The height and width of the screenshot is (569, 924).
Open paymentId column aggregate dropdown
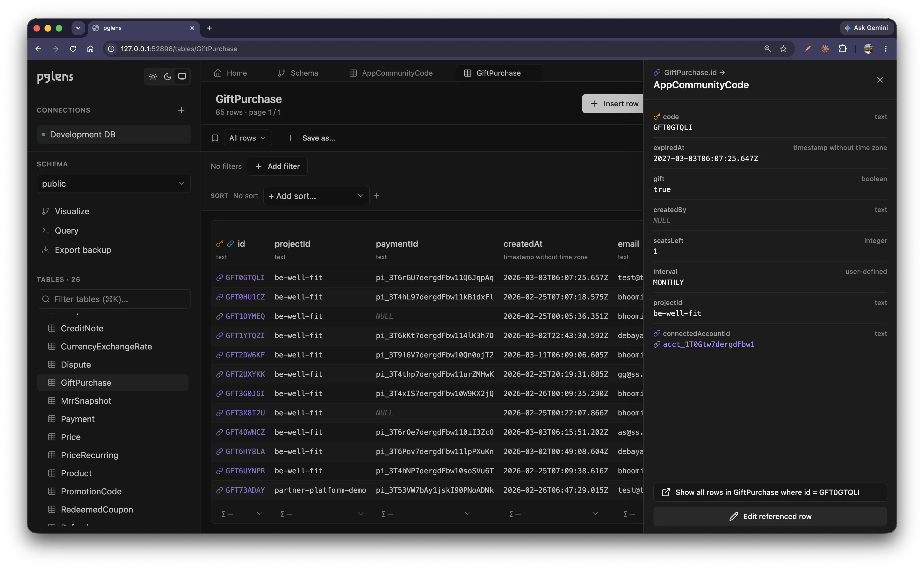click(426, 514)
